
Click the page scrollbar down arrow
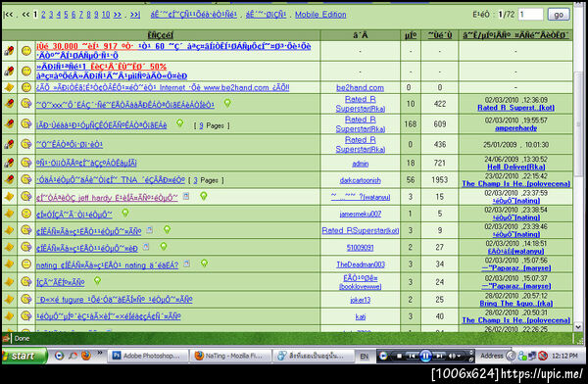coord(578,326)
